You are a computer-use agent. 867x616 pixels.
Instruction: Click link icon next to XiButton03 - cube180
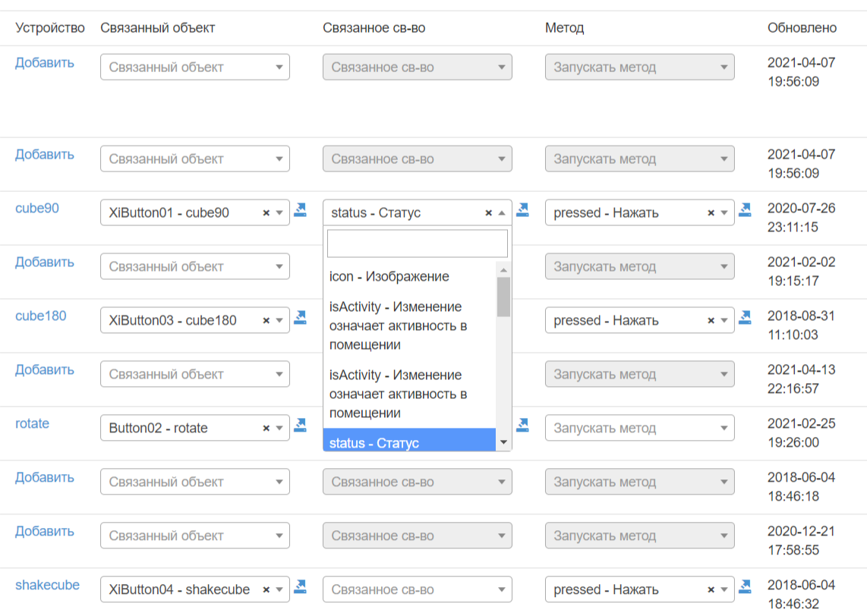(301, 318)
